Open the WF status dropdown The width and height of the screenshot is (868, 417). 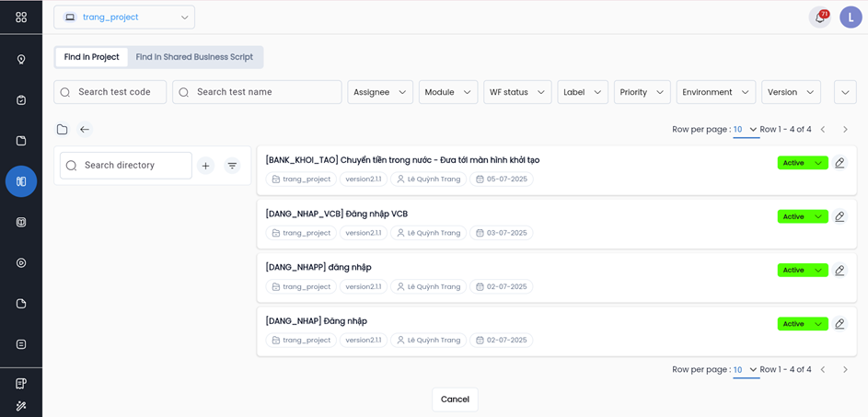[516, 92]
